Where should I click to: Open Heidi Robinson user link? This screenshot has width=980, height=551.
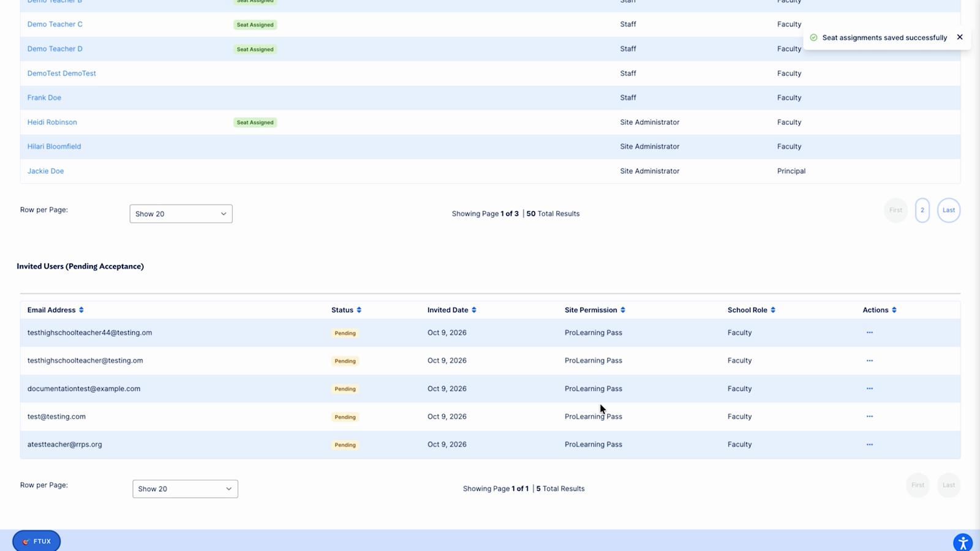52,122
